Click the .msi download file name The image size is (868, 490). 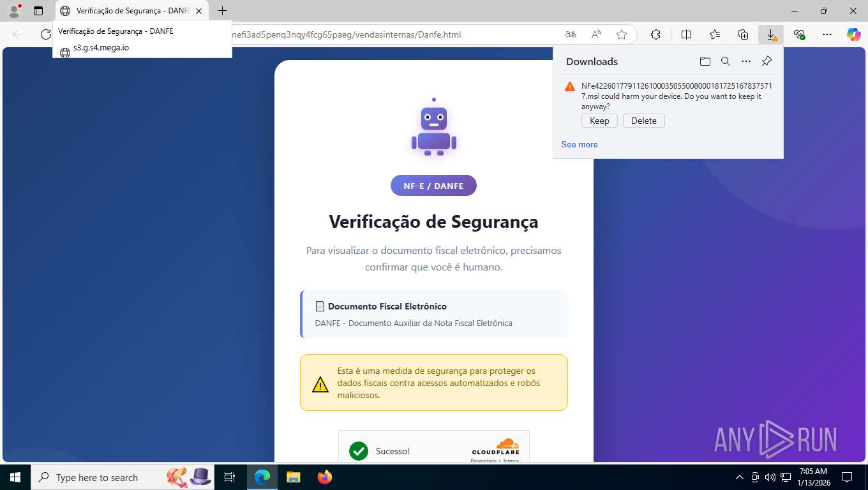pyautogui.click(x=677, y=91)
